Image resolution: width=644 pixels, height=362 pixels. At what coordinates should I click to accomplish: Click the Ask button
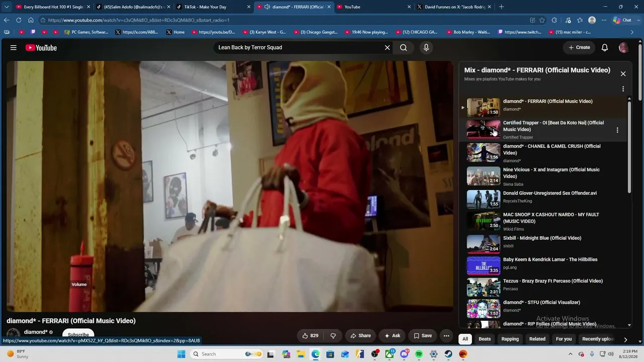point(392,336)
